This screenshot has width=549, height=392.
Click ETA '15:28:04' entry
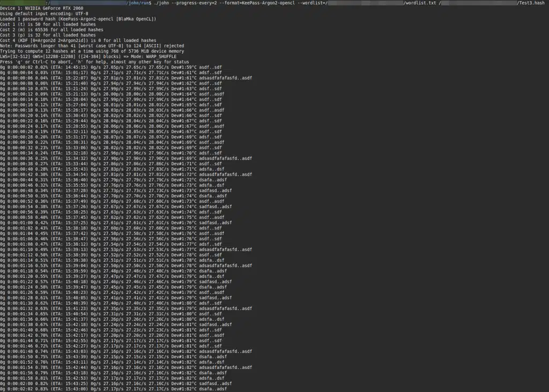tap(75, 99)
